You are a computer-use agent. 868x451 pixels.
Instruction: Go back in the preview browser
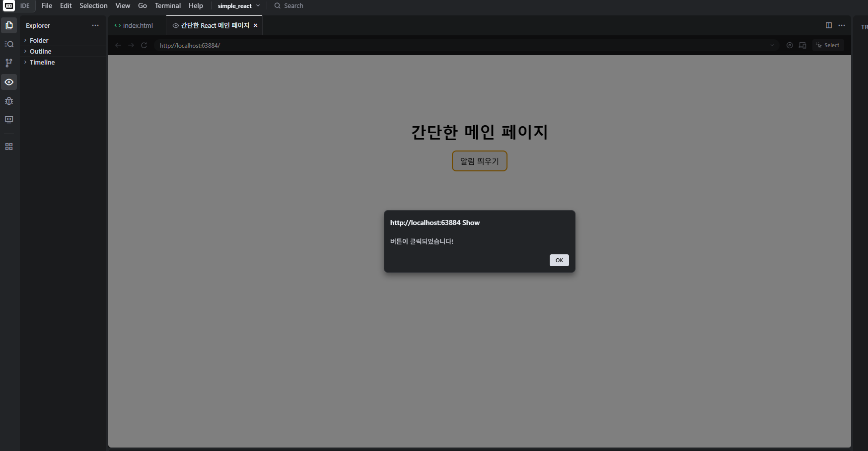pos(118,45)
